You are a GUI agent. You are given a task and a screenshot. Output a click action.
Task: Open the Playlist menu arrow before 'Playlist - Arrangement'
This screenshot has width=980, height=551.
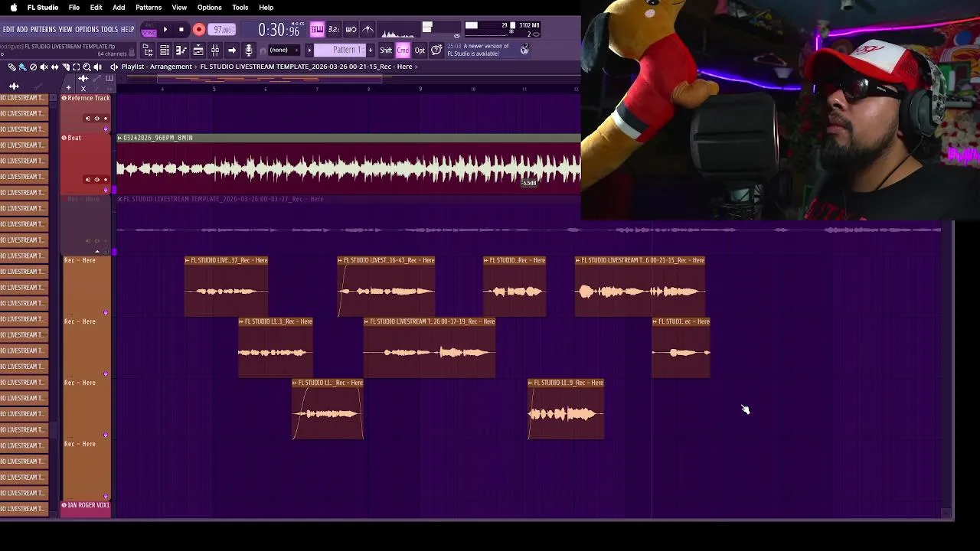tap(114, 67)
